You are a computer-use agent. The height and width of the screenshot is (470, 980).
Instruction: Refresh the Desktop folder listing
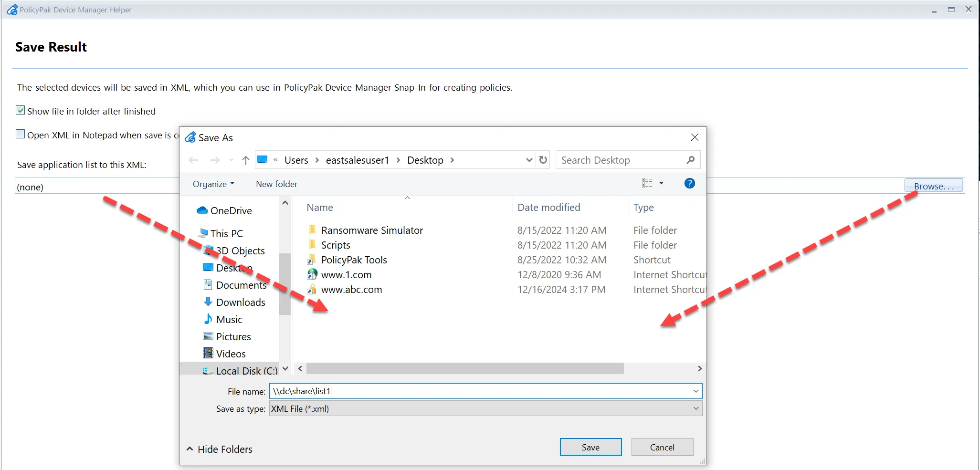coord(543,160)
